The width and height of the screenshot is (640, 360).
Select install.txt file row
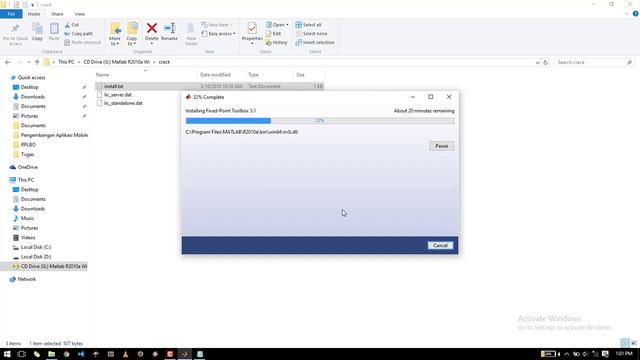210,86
